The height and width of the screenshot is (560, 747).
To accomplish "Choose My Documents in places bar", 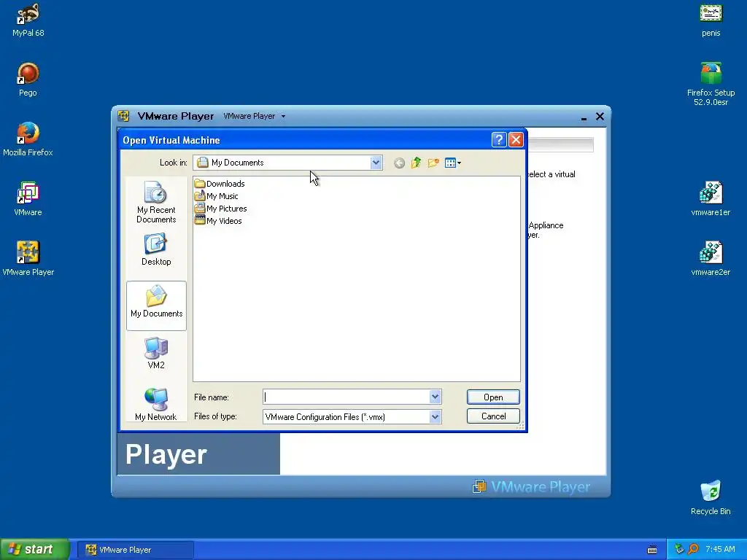I will 156,306.
